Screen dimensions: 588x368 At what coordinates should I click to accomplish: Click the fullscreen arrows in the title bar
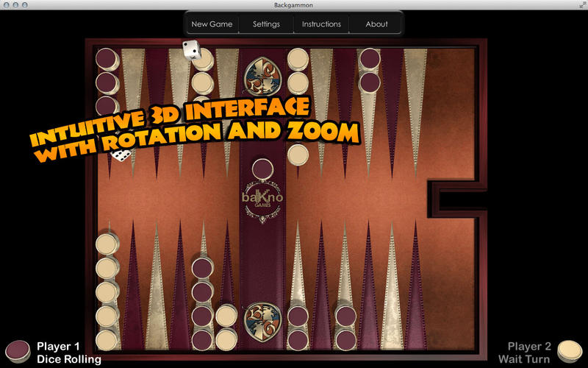pyautogui.click(x=582, y=4)
